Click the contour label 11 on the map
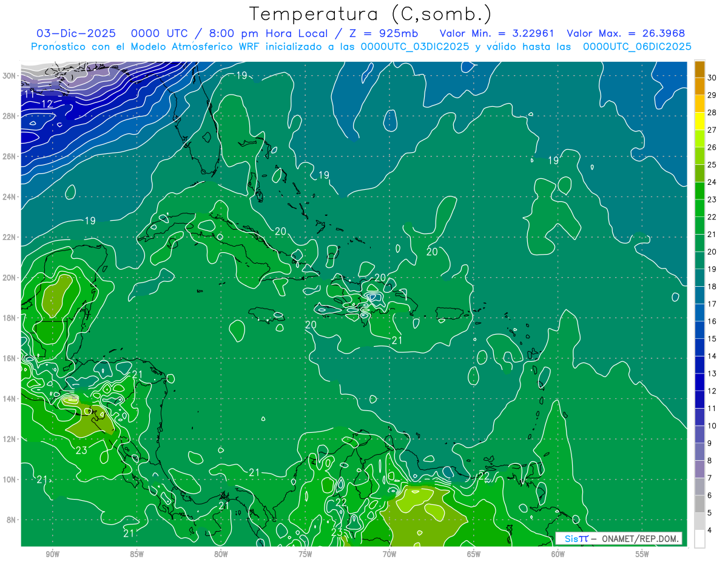The image size is (728, 562). pos(29,95)
